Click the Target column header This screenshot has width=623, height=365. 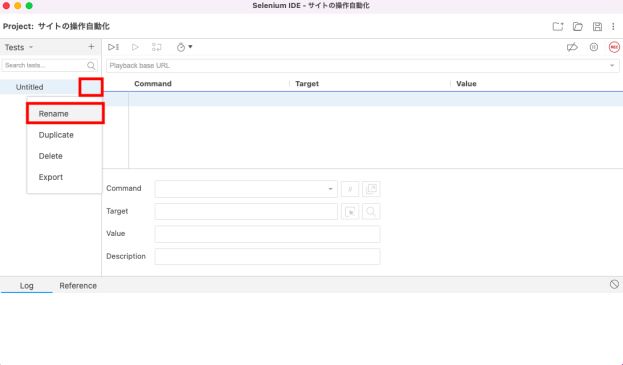coord(307,84)
